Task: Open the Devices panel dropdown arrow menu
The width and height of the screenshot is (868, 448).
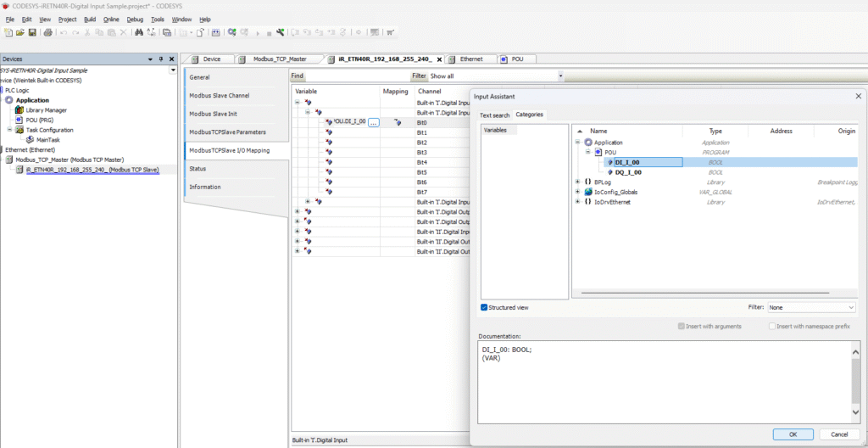Action: 150,59
